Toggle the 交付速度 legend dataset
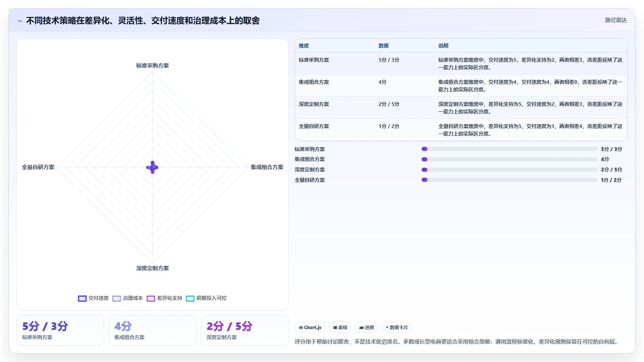Screen dimensions: 644x362 point(93,298)
